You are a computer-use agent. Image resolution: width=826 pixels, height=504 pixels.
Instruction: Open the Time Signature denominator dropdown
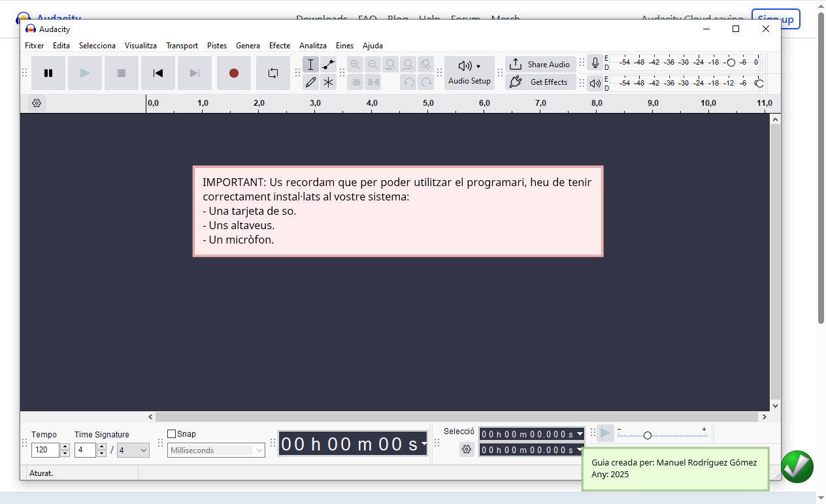pos(133,450)
